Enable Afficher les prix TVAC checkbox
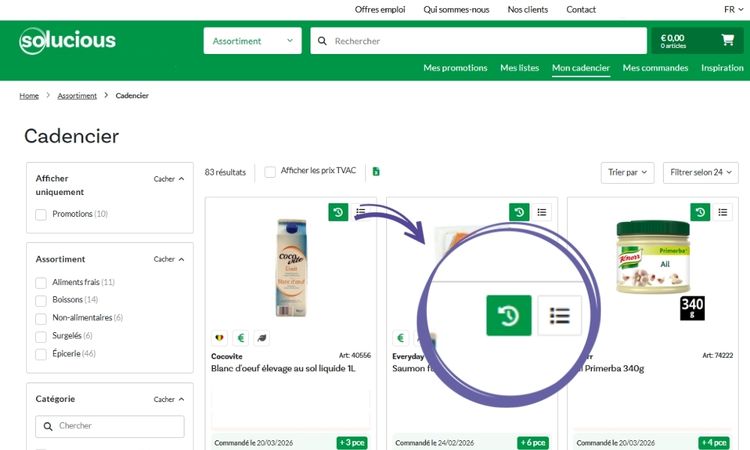Image resolution: width=750 pixels, height=450 pixels. [x=270, y=172]
